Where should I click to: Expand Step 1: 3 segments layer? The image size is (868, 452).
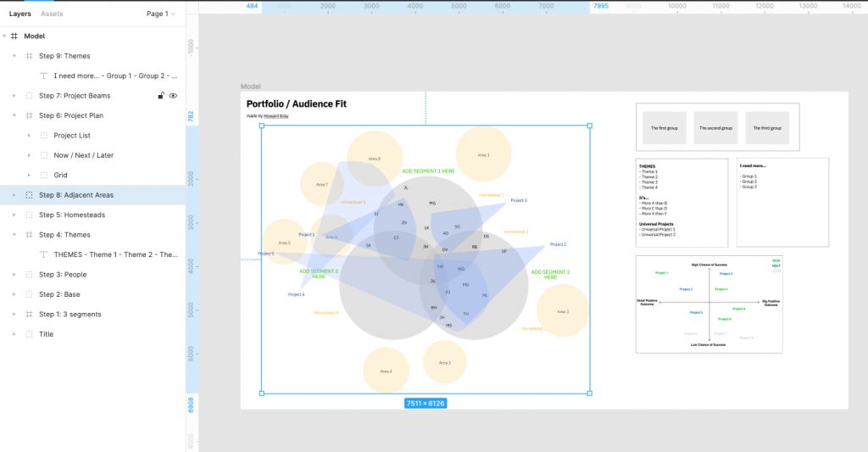[14, 314]
